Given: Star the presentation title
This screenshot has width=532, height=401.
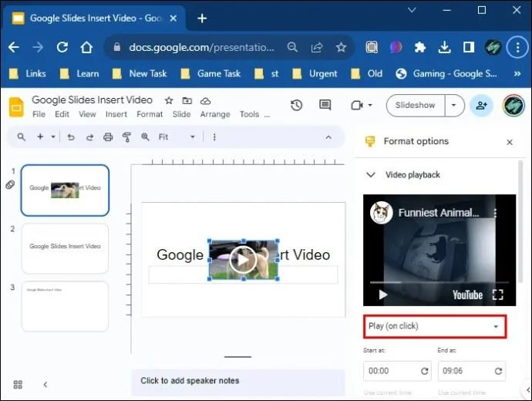Looking at the screenshot, I should (169, 100).
